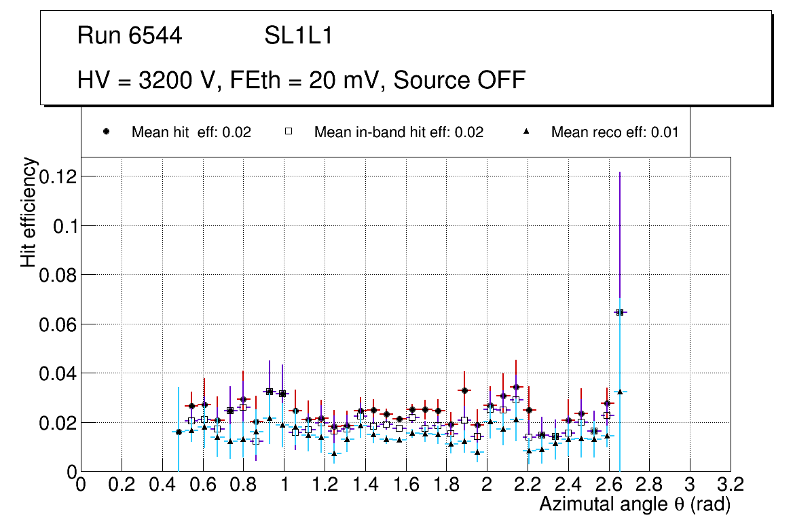This screenshot has width=812, height=524.
Task: Click the 'Mean hit eff: 0.02' legend label
Action: 191,132
